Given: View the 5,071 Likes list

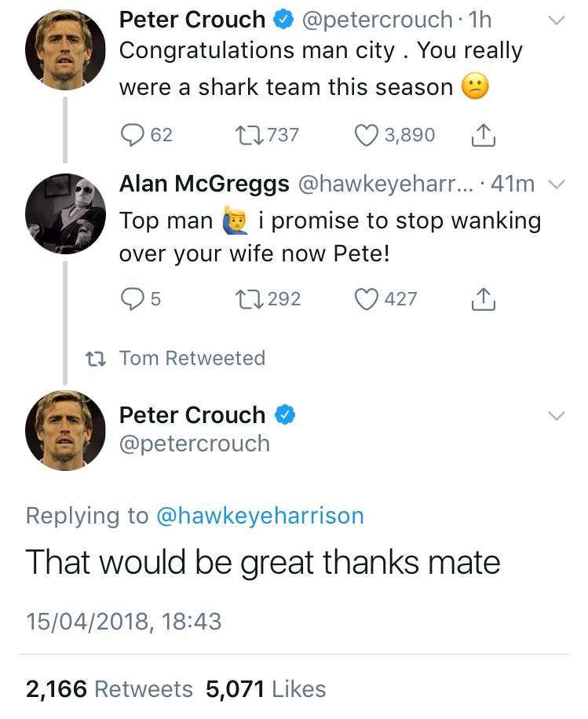Looking at the screenshot, I should click(265, 689).
